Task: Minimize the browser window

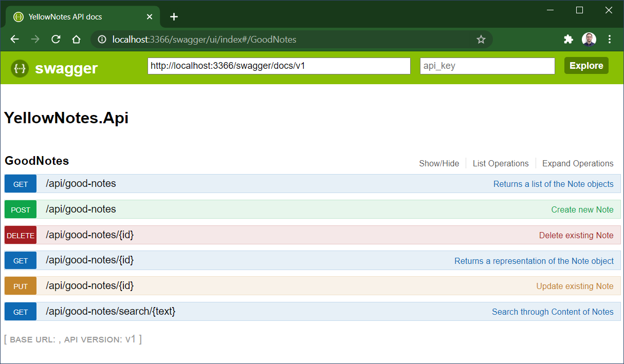Action: pos(550,10)
